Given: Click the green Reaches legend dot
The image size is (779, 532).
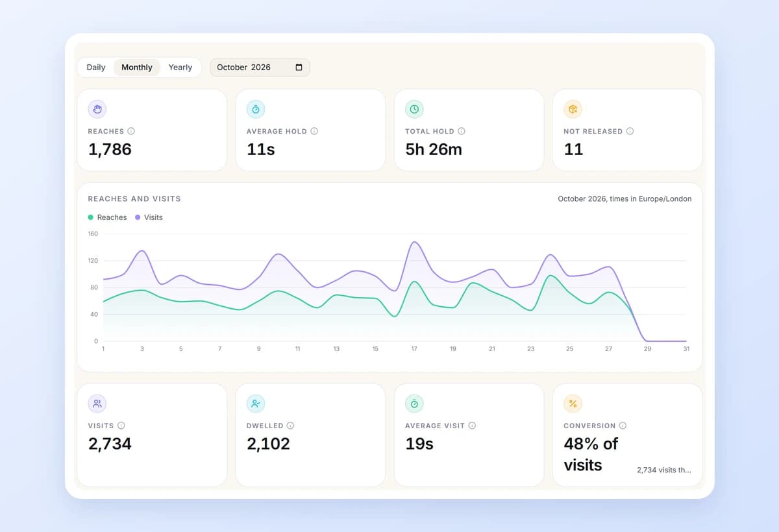Looking at the screenshot, I should pyautogui.click(x=91, y=217).
